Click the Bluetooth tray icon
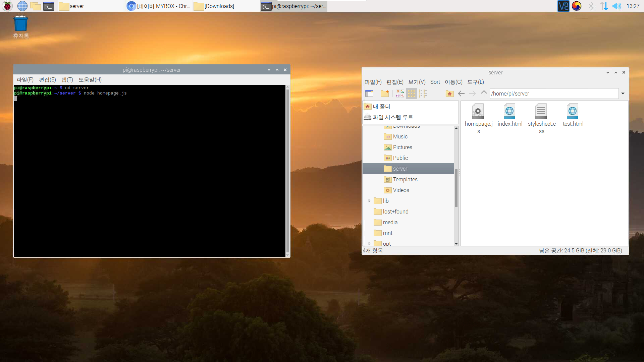This screenshot has height=362, width=644. point(591,6)
